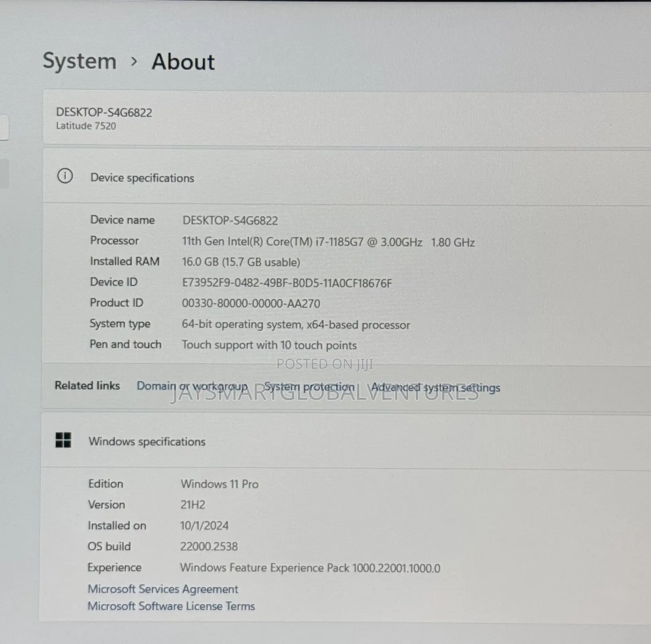Go back to System in the breadcrumb
This screenshot has height=644, width=651.
tap(80, 61)
